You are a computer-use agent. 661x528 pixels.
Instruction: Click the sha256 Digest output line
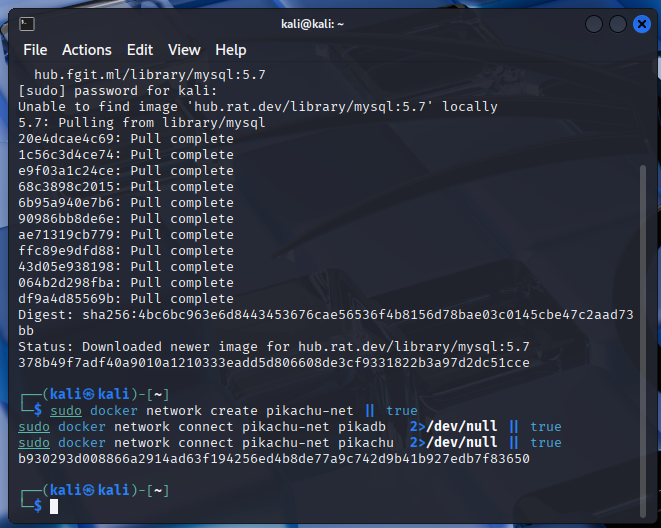pyautogui.click(x=325, y=315)
